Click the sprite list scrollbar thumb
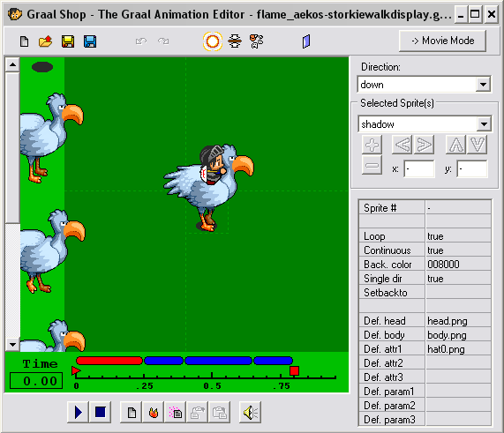This screenshot has height=433, width=504. click(x=12, y=147)
